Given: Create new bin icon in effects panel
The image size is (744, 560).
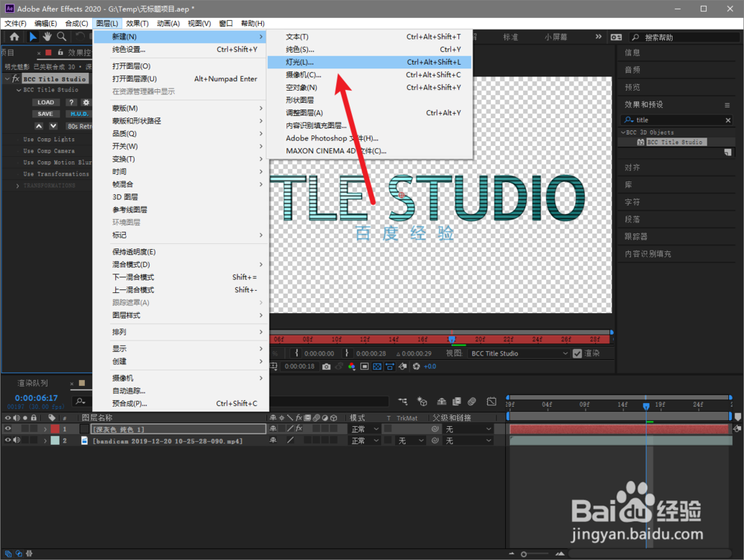Looking at the screenshot, I should click(x=728, y=152).
